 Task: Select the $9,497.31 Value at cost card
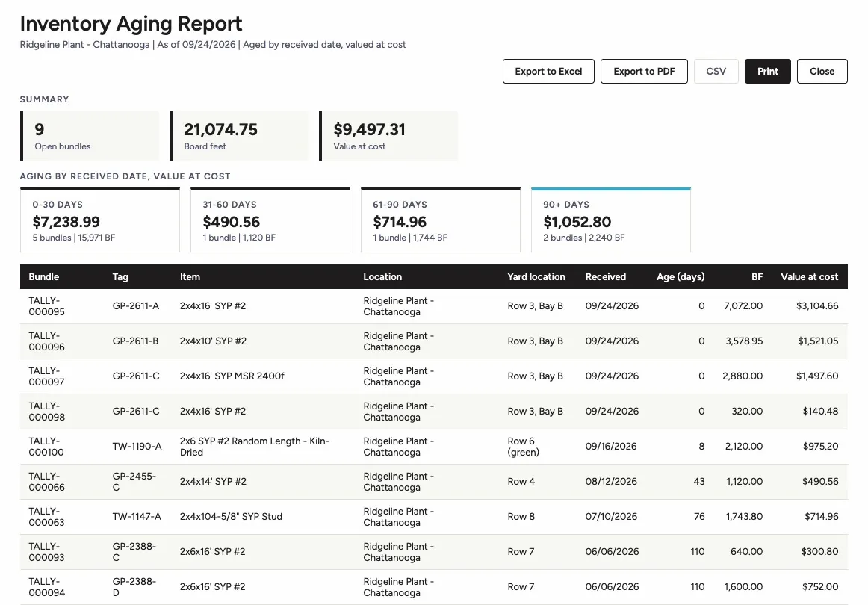(388, 136)
